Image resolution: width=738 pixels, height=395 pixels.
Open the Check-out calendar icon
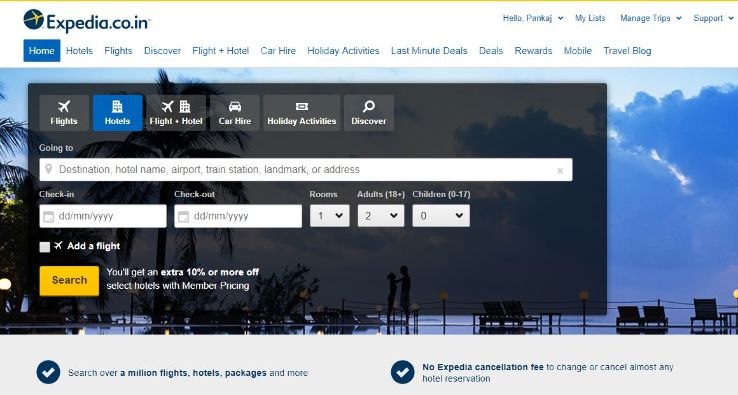pyautogui.click(x=184, y=217)
